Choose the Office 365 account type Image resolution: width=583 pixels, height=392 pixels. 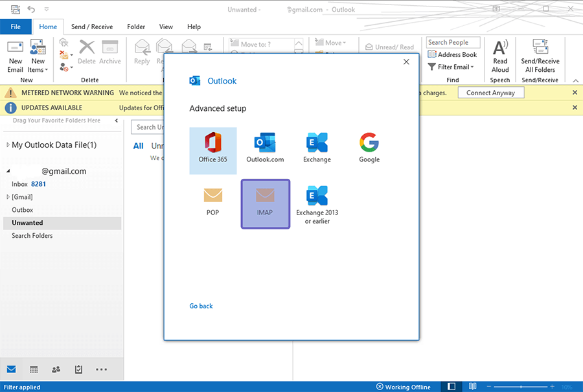pos(212,150)
